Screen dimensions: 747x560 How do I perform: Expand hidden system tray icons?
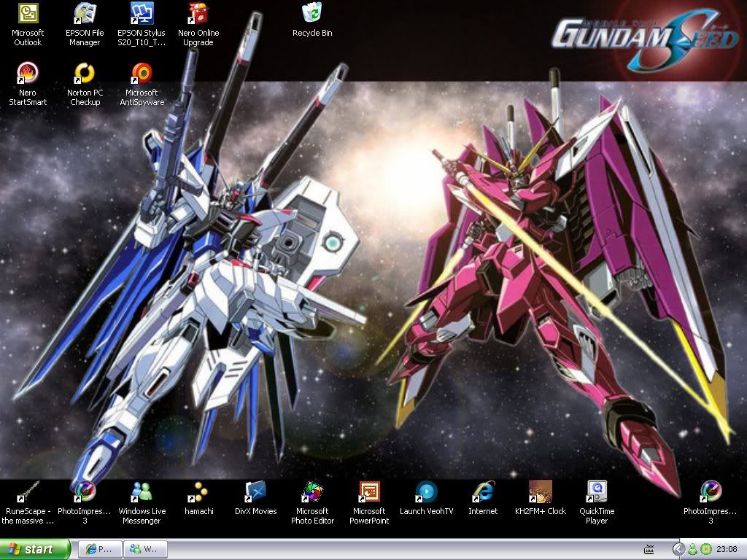[678, 550]
